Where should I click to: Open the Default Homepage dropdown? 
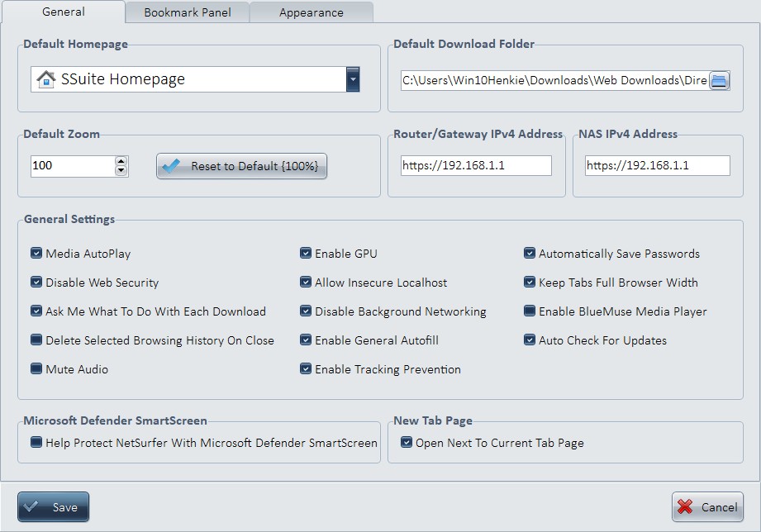353,79
